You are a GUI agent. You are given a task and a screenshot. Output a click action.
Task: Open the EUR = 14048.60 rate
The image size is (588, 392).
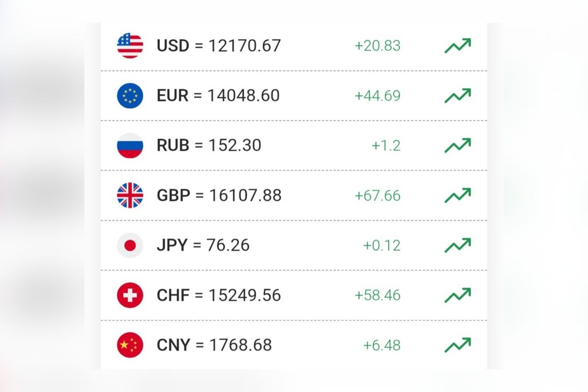[218, 96]
